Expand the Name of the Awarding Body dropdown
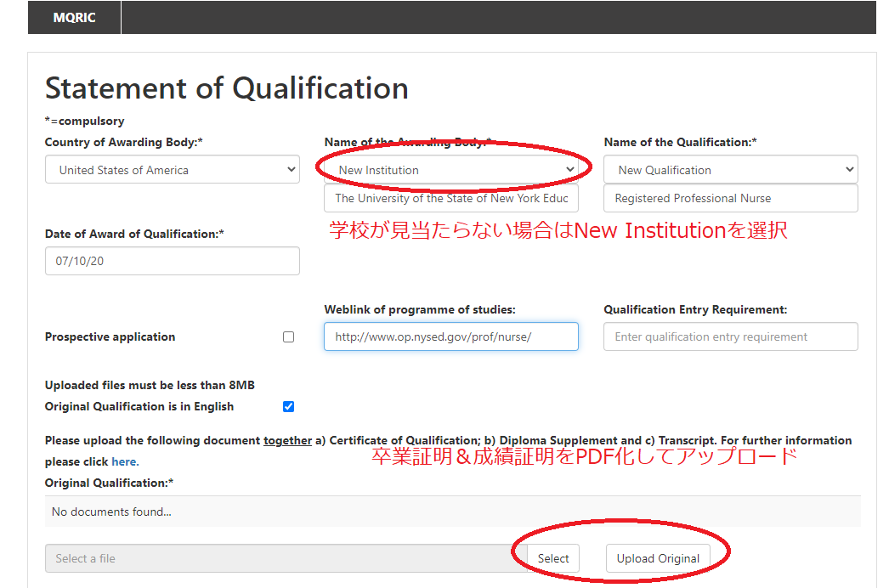The height and width of the screenshot is (588, 889). click(451, 169)
